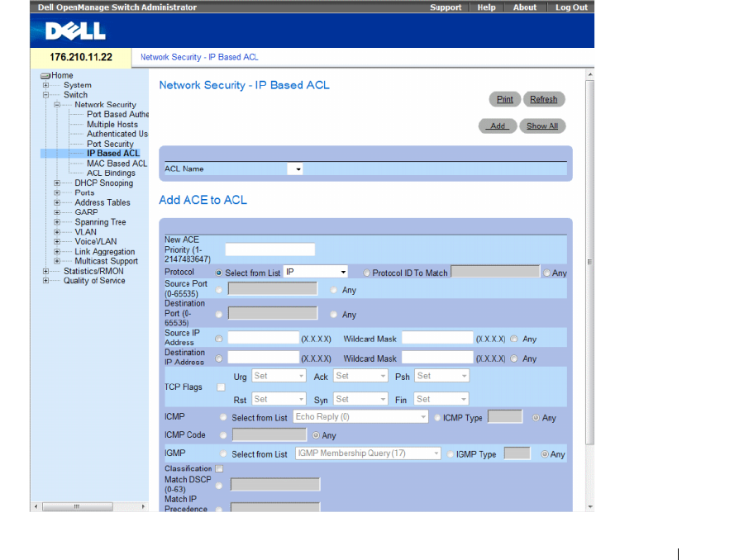Screen dimensions: 744x560
Task: Expand the VoiceVLAN node
Action: [57, 242]
